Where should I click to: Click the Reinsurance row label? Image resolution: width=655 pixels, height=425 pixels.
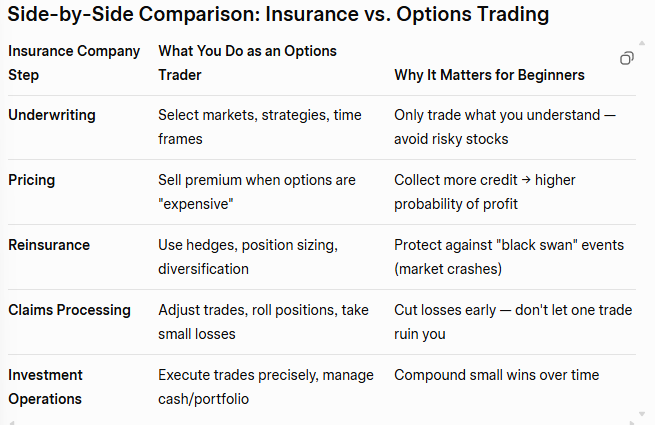tap(49, 245)
